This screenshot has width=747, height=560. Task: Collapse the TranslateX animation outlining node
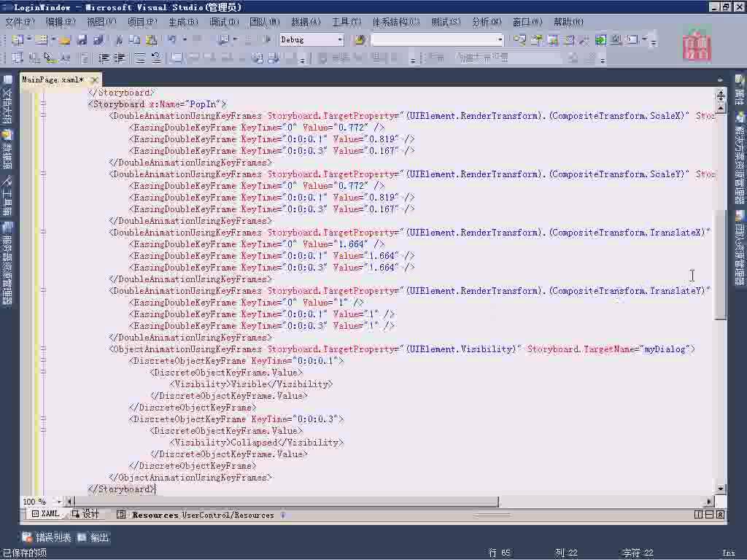point(43,233)
